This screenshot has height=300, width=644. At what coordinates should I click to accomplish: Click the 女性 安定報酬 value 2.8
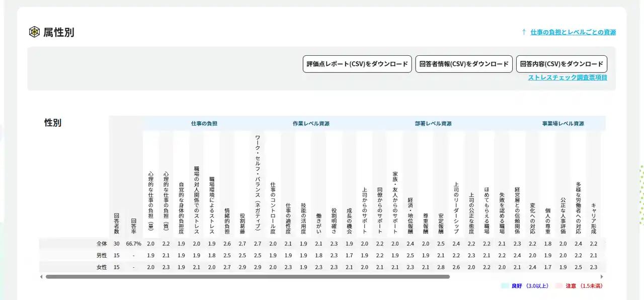(x=441, y=267)
